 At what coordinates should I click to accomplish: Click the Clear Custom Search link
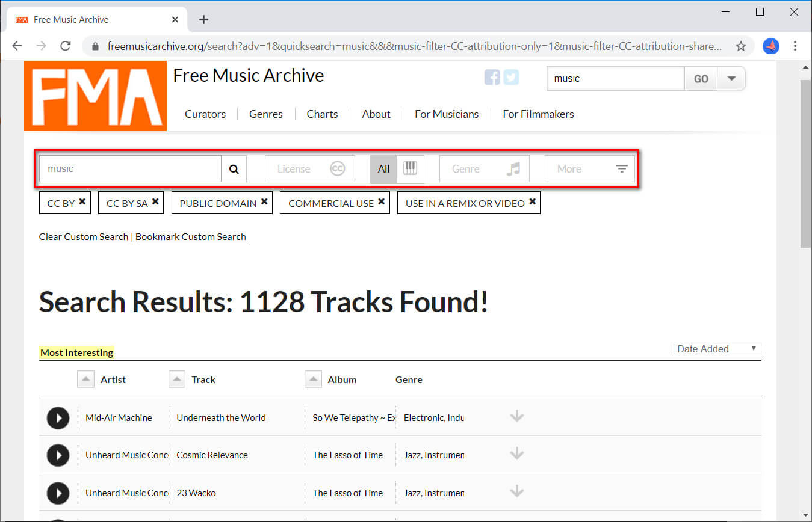83,236
